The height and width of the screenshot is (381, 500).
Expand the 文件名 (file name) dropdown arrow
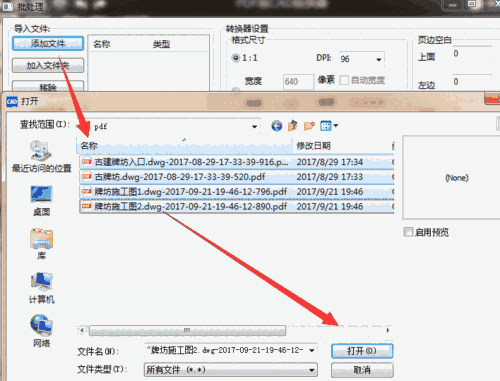pyautogui.click(x=312, y=350)
